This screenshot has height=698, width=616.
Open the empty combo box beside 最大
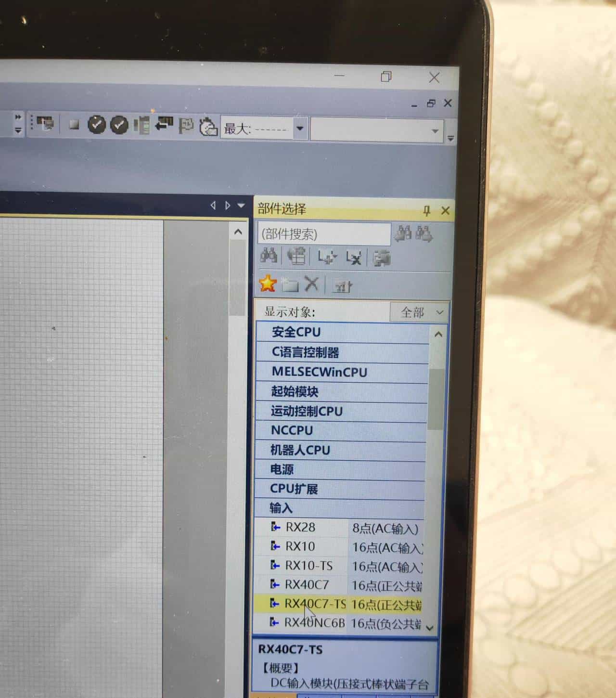tap(376, 130)
